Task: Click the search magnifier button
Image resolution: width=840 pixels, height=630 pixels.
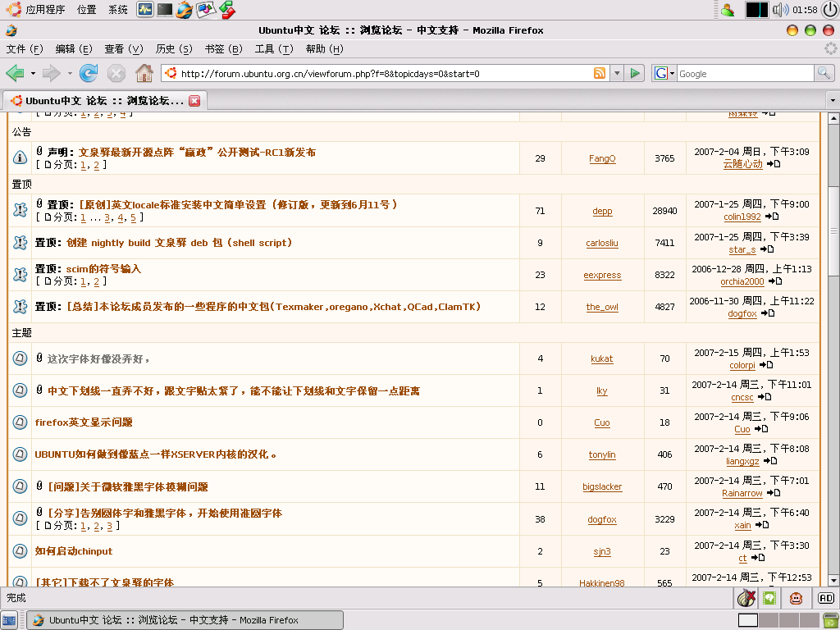Action: (x=824, y=73)
